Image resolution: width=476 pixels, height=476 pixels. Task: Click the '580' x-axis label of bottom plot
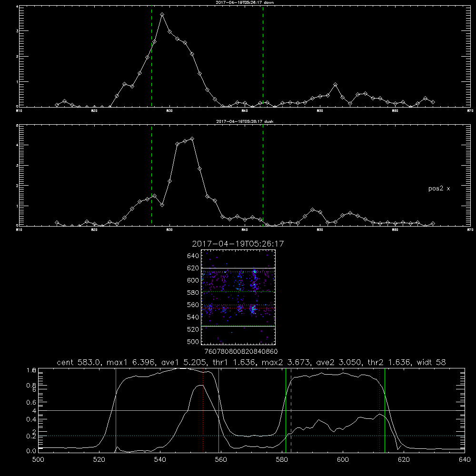282,460
